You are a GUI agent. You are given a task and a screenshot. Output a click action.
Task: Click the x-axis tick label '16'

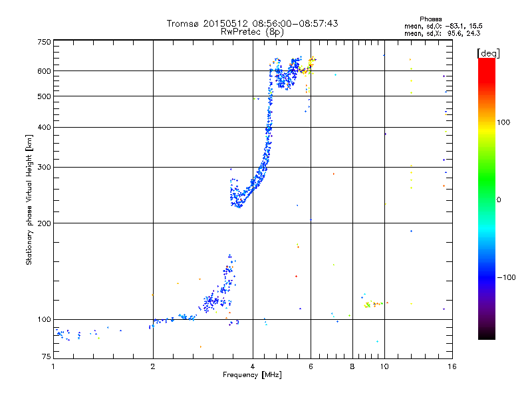tap(452, 366)
